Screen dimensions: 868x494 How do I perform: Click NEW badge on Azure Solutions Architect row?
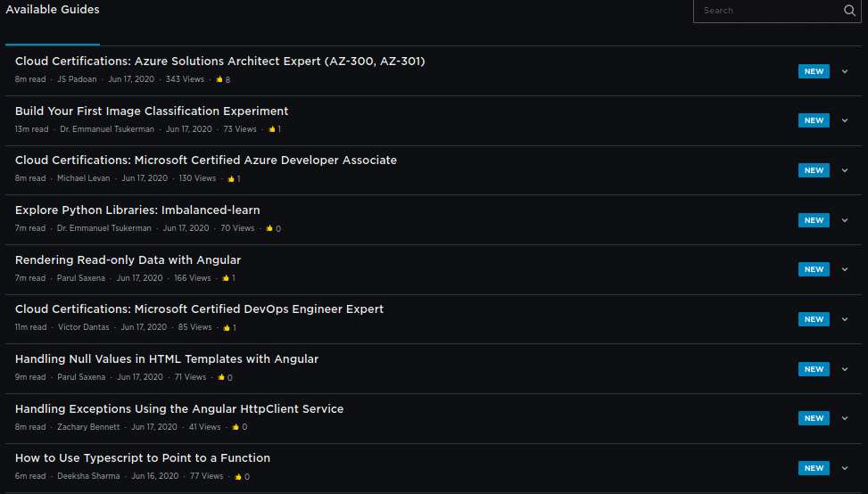pos(814,71)
